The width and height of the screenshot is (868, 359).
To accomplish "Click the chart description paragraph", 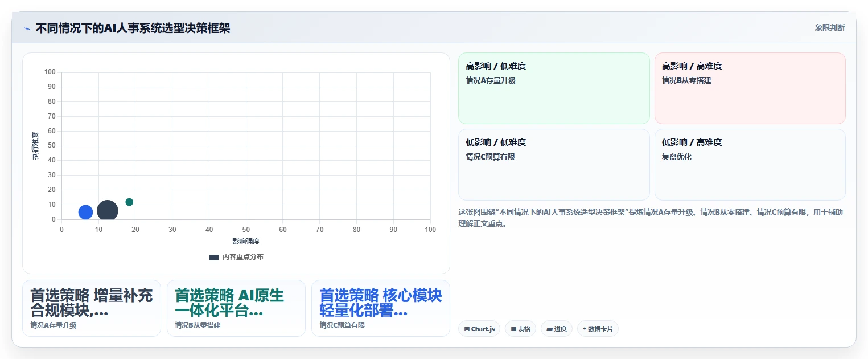I will (x=651, y=218).
